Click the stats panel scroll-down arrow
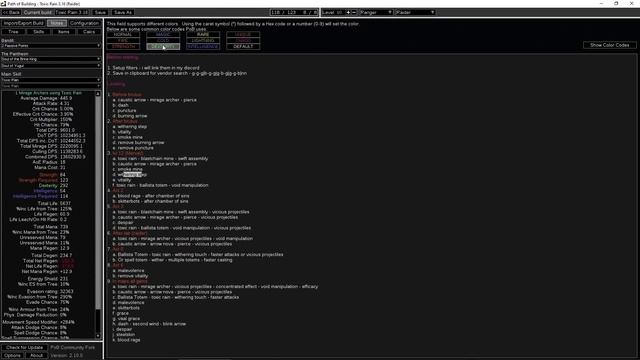The height and width of the screenshot is (360, 640). pyautogui.click(x=98, y=336)
